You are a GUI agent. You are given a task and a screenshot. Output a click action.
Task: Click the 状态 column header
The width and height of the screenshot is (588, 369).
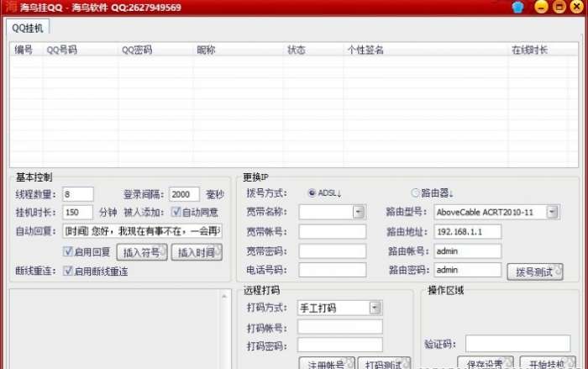313,50
